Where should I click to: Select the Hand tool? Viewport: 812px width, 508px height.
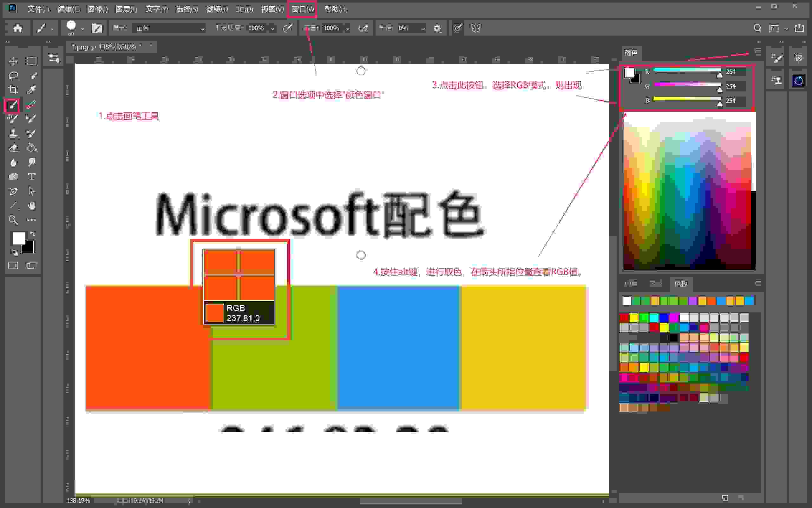tap(31, 205)
